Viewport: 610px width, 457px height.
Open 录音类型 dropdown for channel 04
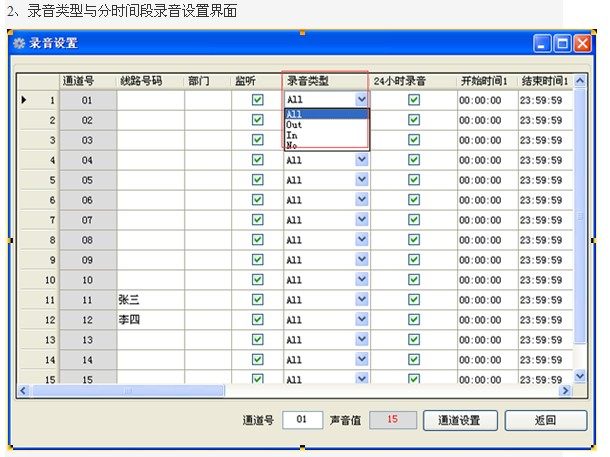click(x=362, y=159)
